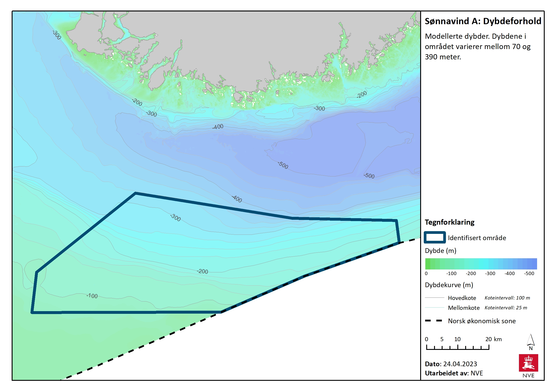This screenshot has height=392, width=555.
Task: Click the Dato: 24.04.2023 text
Action: (x=451, y=364)
